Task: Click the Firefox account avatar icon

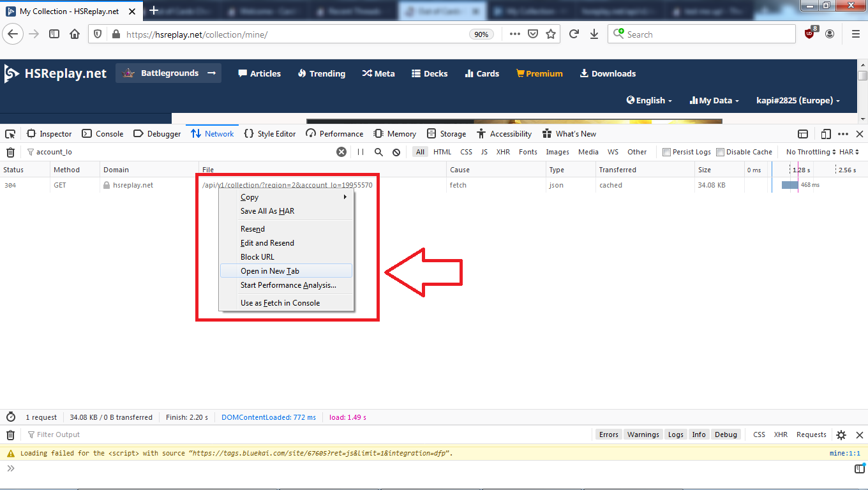Action: [x=830, y=34]
